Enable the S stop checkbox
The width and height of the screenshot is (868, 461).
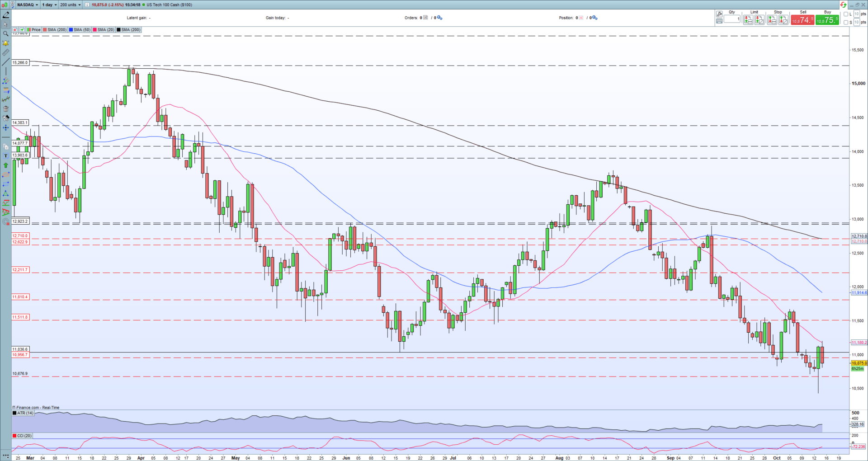pyautogui.click(x=846, y=22)
